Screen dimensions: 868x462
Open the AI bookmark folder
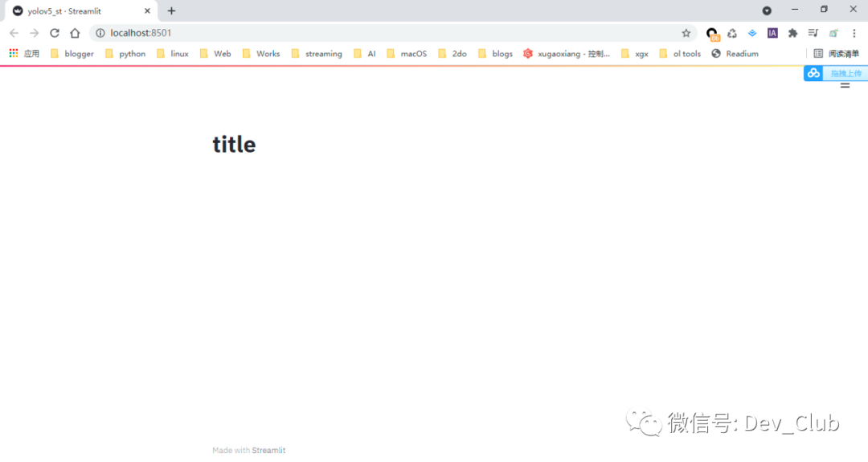coord(365,54)
